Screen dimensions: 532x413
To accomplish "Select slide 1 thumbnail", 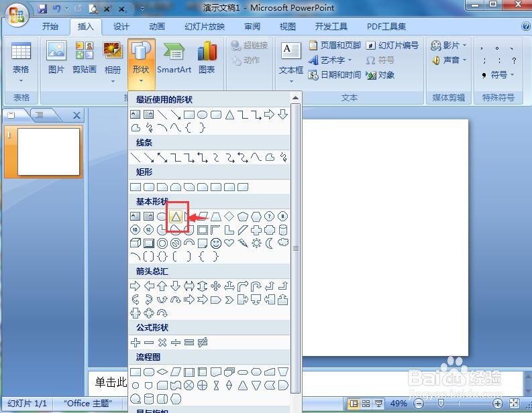I will (48, 152).
